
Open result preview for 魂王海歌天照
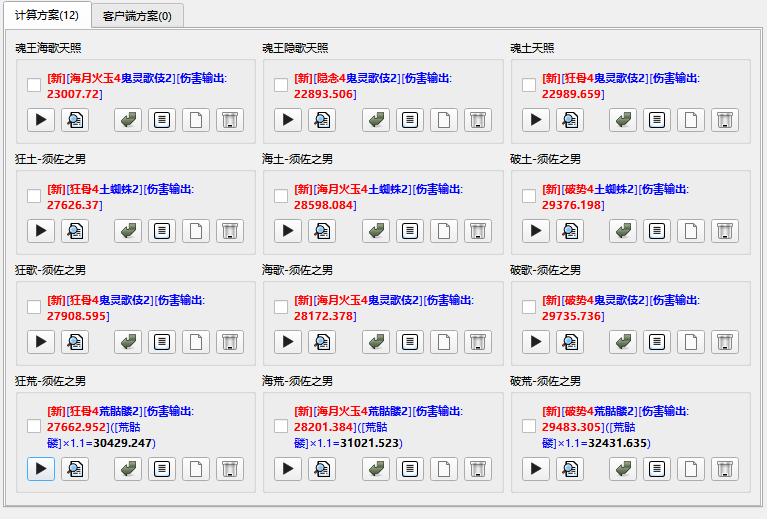click(x=75, y=120)
